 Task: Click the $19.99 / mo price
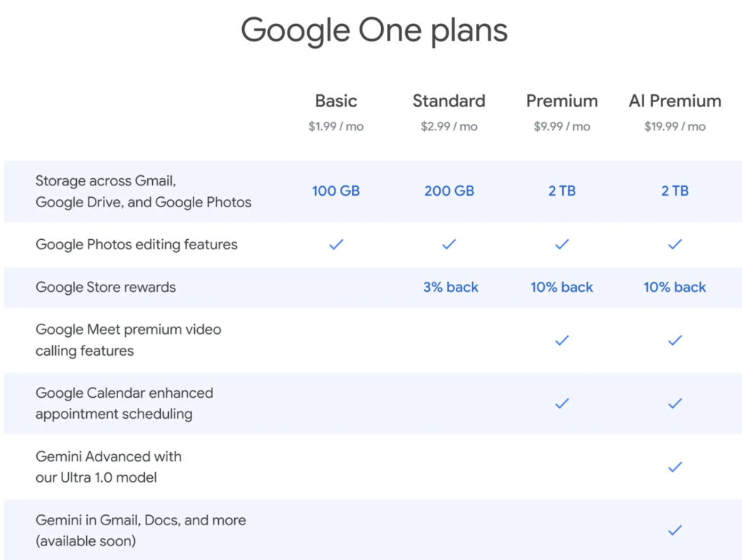click(675, 127)
